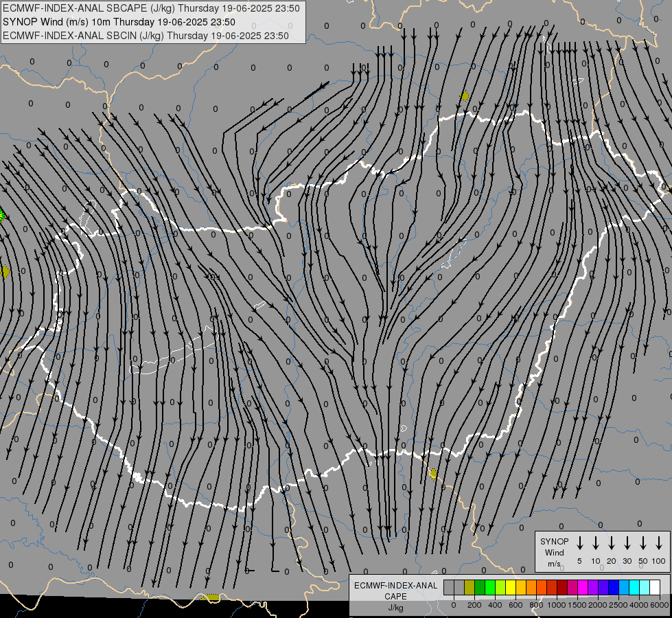Click the SBCAPE title line in header

pyautogui.click(x=151, y=8)
